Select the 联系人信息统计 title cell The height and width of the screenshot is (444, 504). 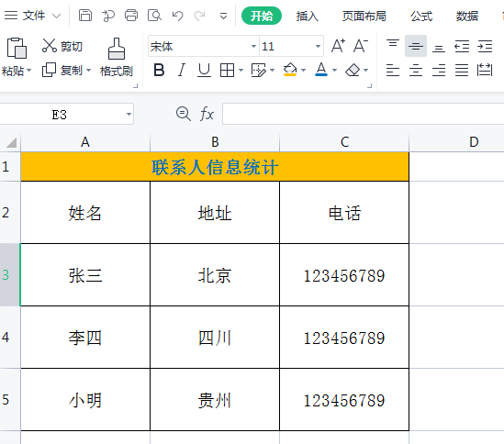click(215, 167)
